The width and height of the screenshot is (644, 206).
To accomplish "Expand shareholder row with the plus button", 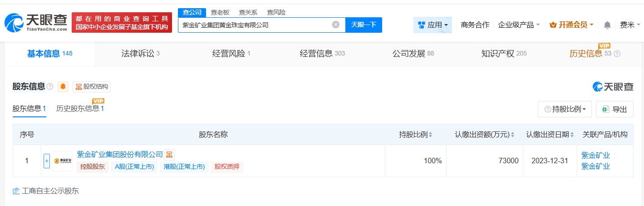I will 46,161.
